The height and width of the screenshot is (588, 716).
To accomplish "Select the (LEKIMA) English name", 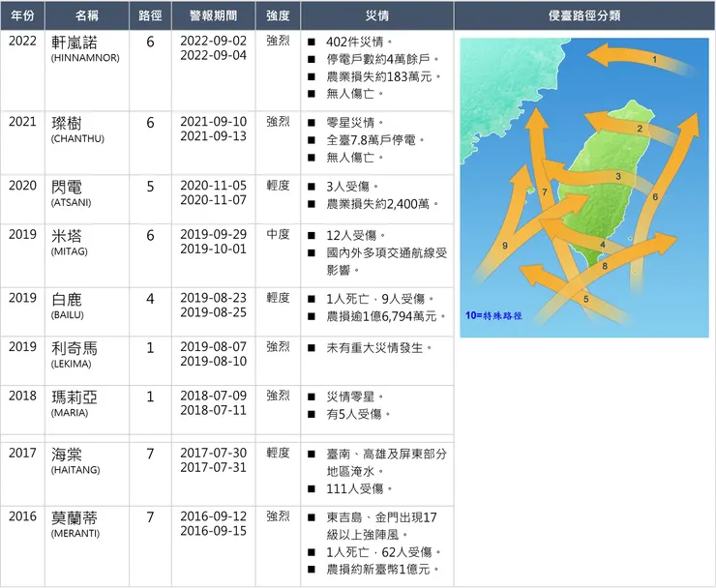I will (x=72, y=364).
